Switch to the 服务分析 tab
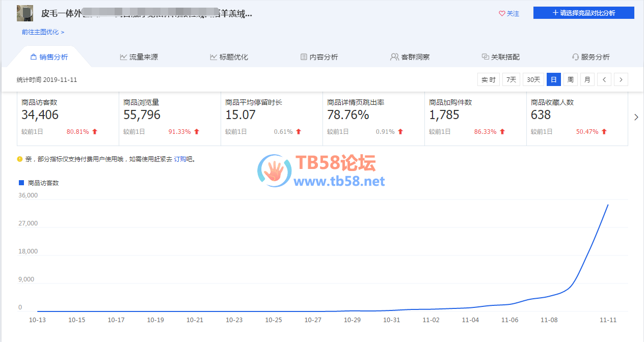The width and height of the screenshot is (644, 342). (x=591, y=57)
